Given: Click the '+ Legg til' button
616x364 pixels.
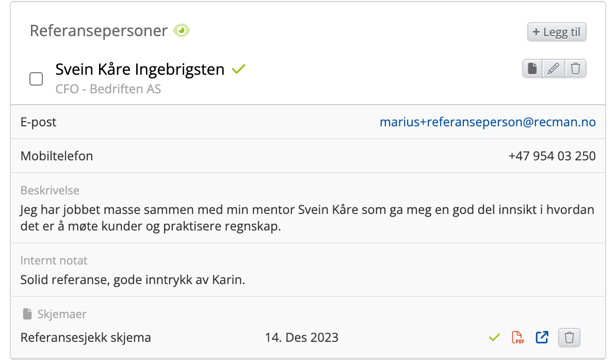Looking at the screenshot, I should 557,32.
